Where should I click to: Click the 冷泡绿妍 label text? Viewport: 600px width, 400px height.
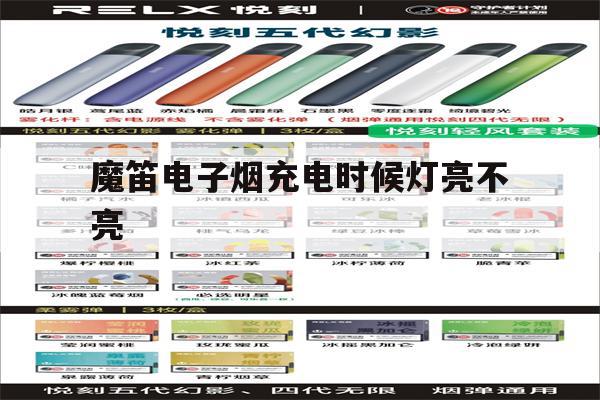click(x=502, y=345)
